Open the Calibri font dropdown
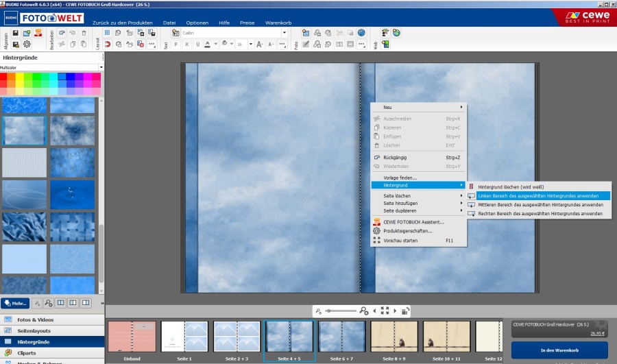 tap(285, 33)
